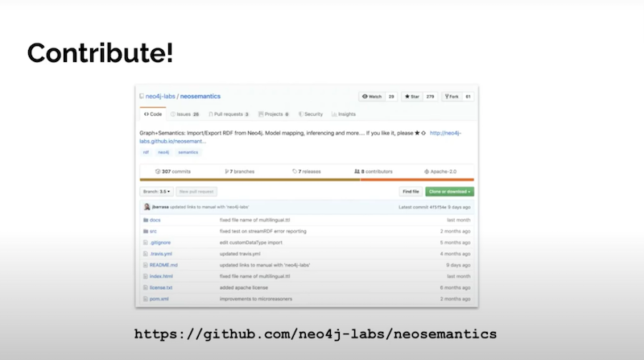View the 8 contributors
The width and height of the screenshot is (644, 360).
[374, 172]
